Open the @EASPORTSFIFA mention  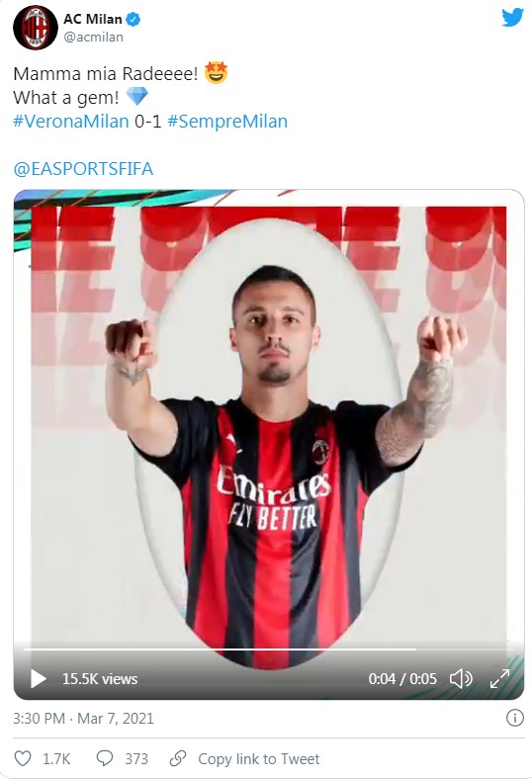[x=84, y=169]
